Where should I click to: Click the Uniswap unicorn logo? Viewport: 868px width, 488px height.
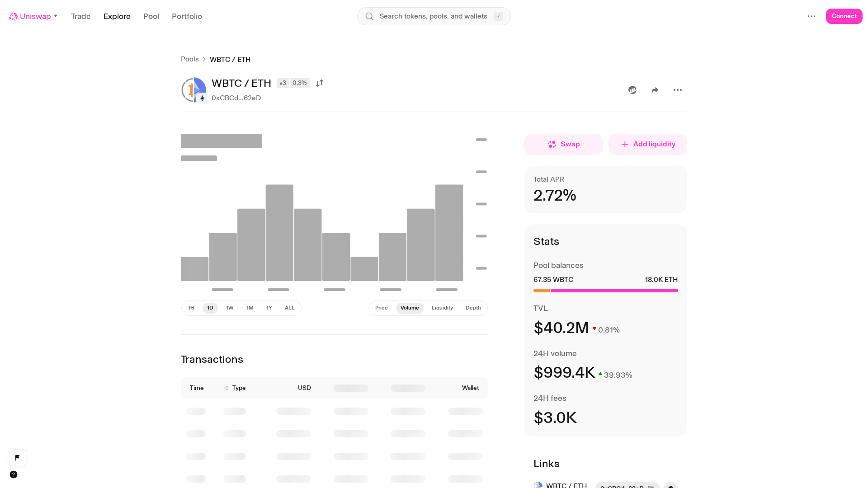pyautogui.click(x=14, y=16)
